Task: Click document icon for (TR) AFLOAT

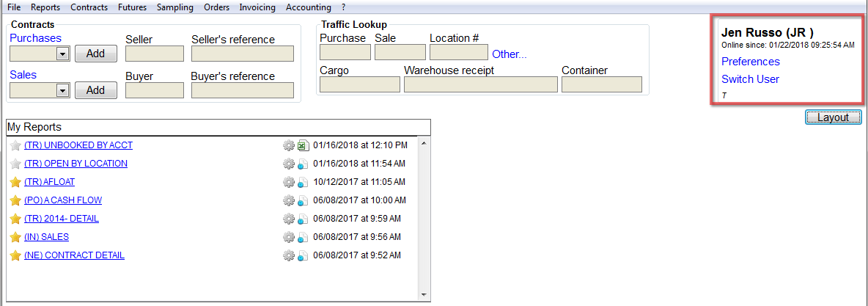Action: point(303,183)
